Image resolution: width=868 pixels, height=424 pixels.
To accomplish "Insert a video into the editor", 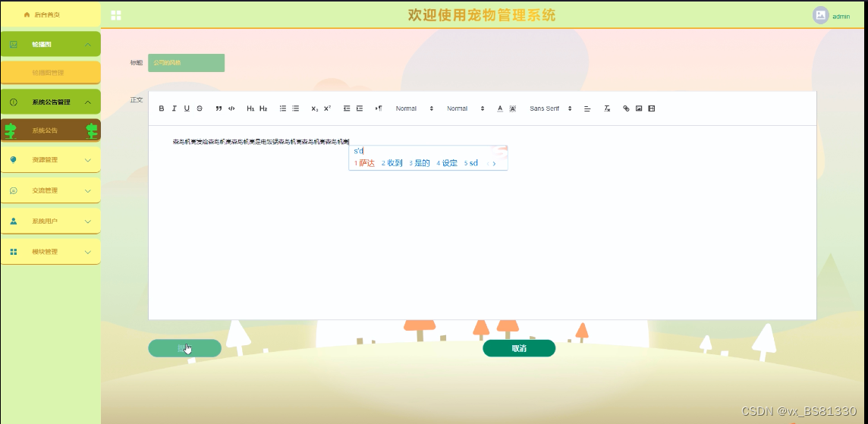I will pyautogui.click(x=652, y=108).
